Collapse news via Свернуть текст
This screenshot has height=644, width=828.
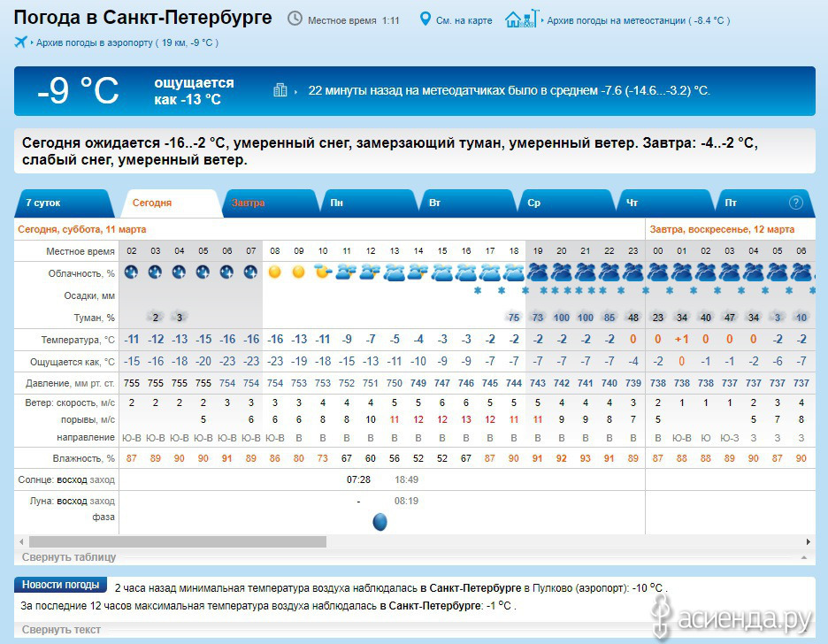[61, 630]
